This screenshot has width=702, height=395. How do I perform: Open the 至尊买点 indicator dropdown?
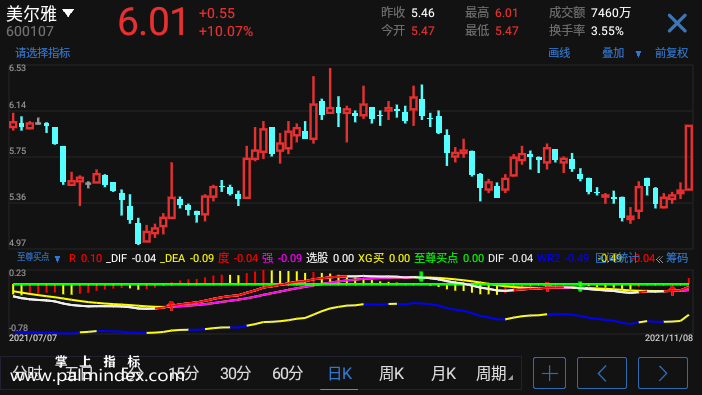click(x=57, y=259)
